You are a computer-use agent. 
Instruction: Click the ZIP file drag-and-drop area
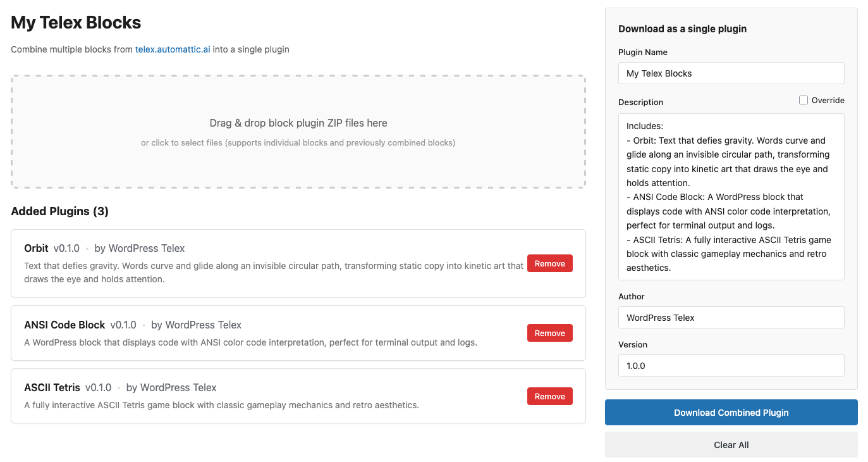[x=298, y=132]
